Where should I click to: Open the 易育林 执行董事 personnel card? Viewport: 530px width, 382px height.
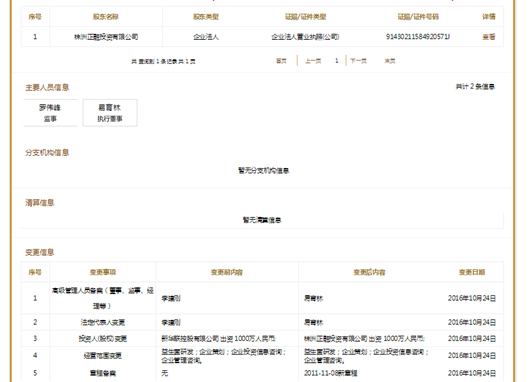coord(110,113)
